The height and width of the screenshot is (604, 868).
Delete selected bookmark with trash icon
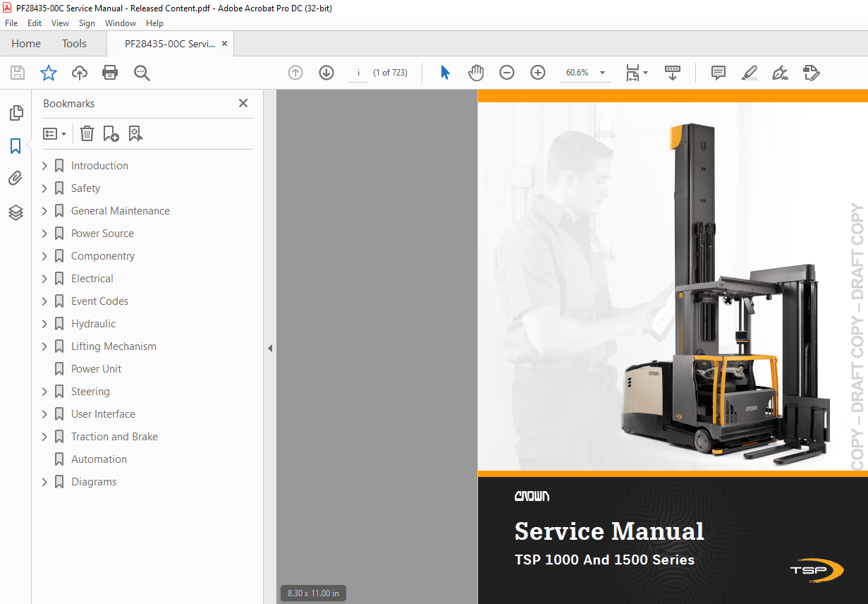pos(87,133)
